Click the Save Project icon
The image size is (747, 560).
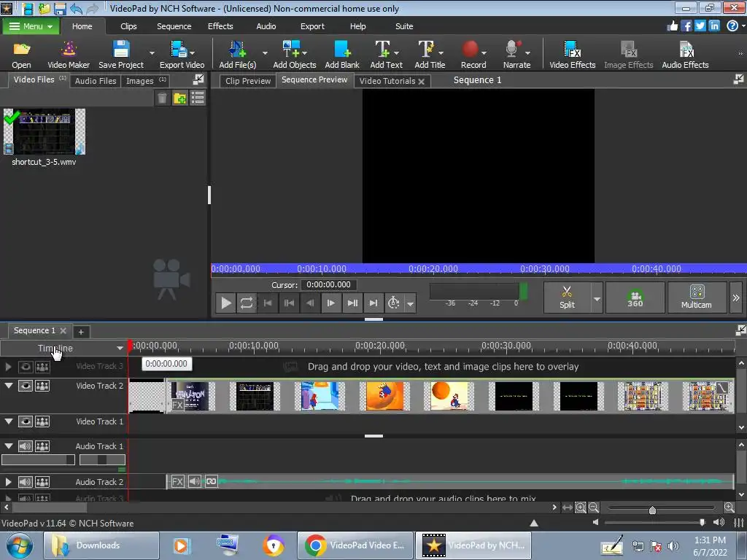pos(121,49)
